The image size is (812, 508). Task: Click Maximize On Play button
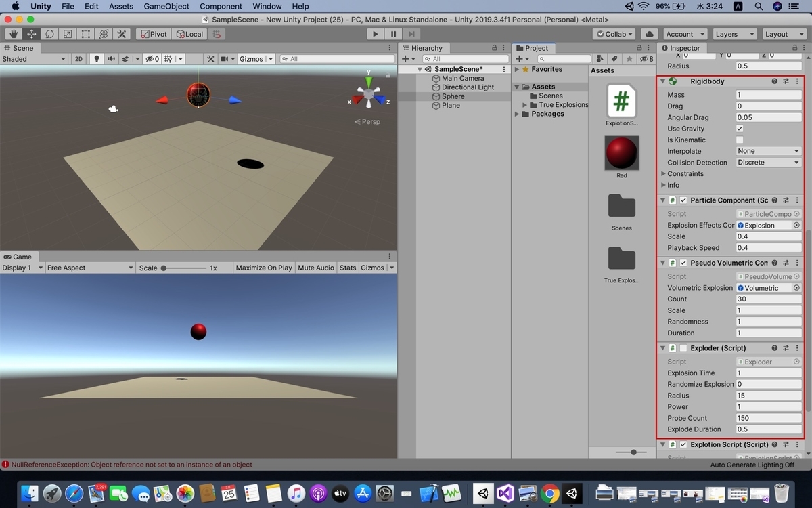(x=264, y=268)
